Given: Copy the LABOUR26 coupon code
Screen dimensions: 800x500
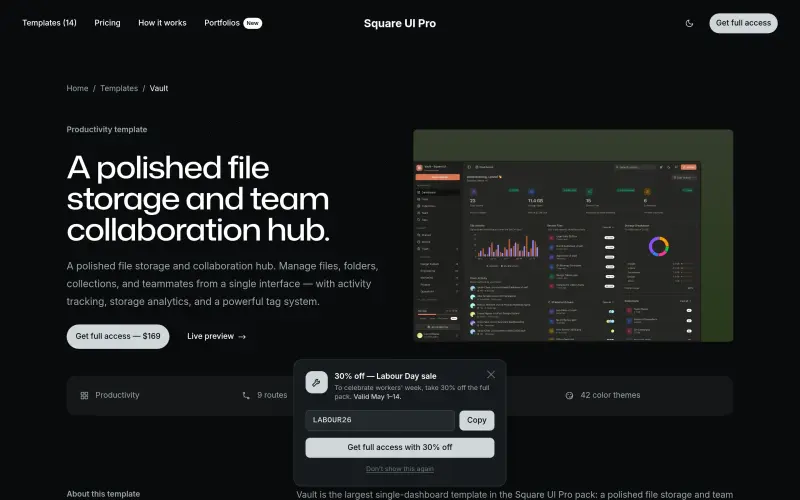Looking at the screenshot, I should point(477,420).
